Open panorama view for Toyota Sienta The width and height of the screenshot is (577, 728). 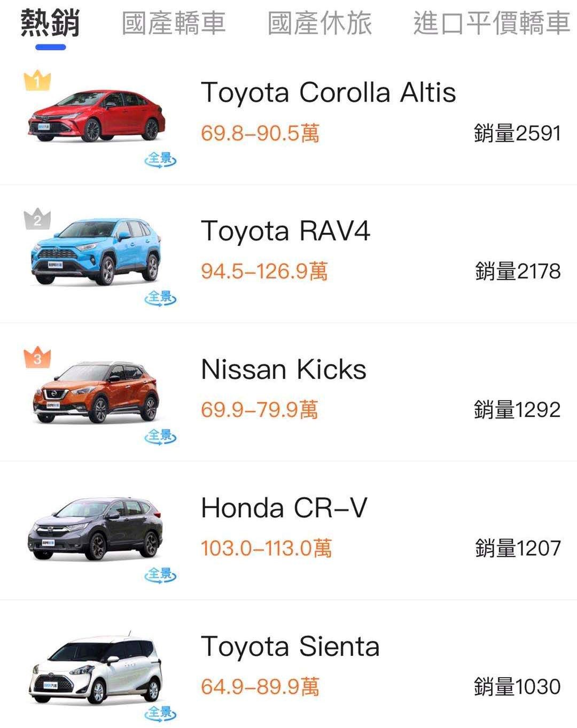click(x=160, y=712)
